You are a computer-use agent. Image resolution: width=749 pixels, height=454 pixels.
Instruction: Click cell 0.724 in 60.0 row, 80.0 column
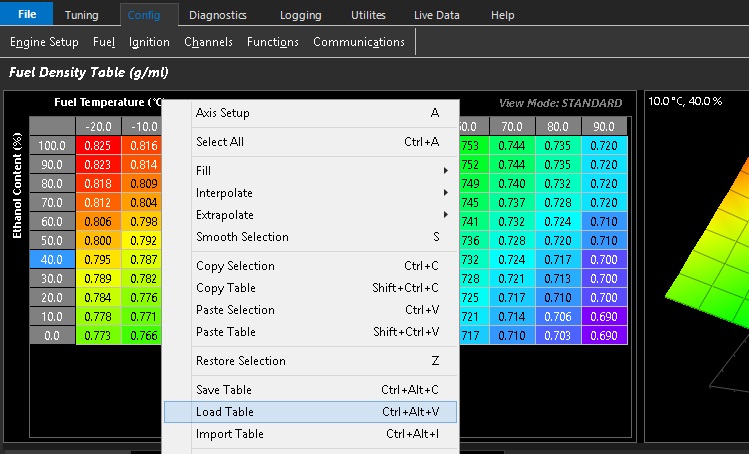tap(557, 222)
